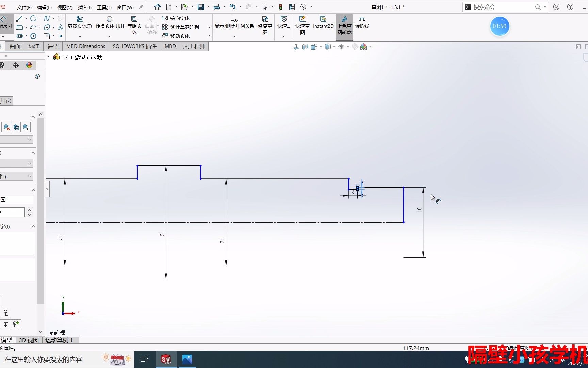Viewport: 588px width, 368px height.
Task: Select the Arc sketch tool
Action: point(33,27)
